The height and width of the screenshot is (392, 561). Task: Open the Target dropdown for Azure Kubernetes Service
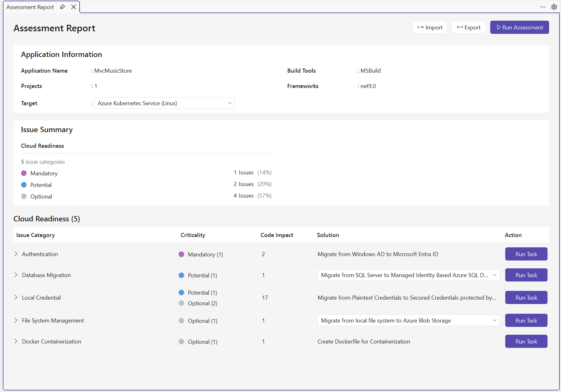(230, 103)
